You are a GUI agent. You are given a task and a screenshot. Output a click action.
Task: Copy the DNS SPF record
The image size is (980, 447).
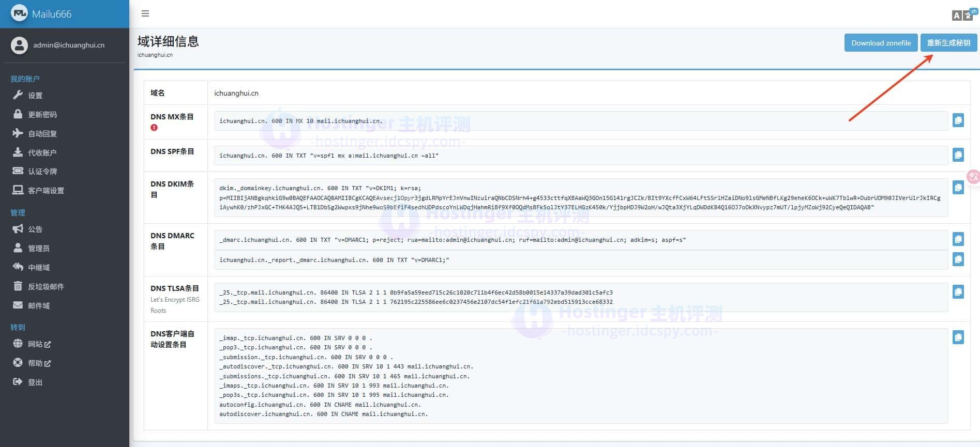point(958,155)
